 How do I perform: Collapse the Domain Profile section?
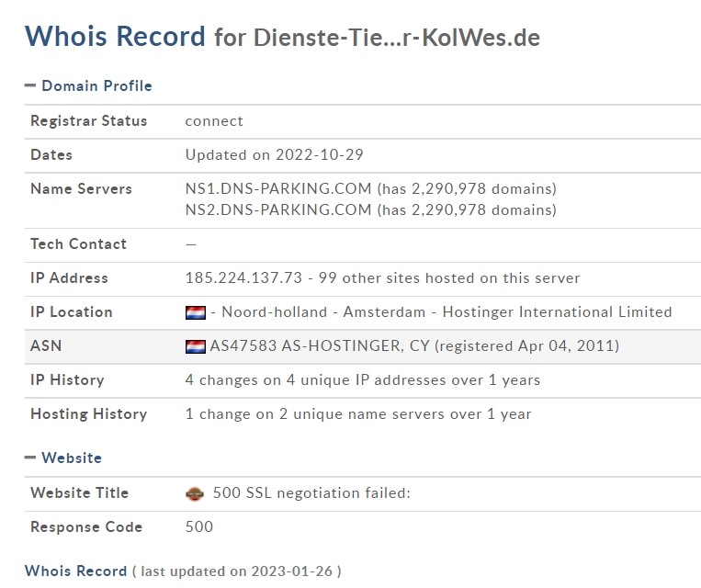coord(30,85)
